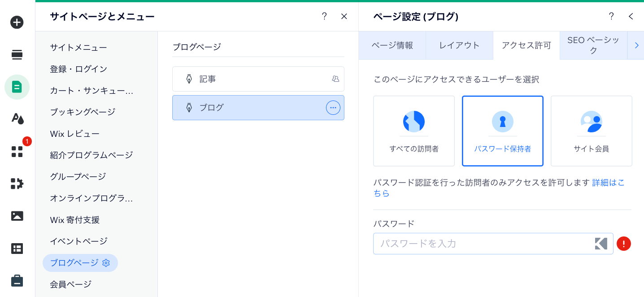Select サイト会員 access option

tap(591, 131)
